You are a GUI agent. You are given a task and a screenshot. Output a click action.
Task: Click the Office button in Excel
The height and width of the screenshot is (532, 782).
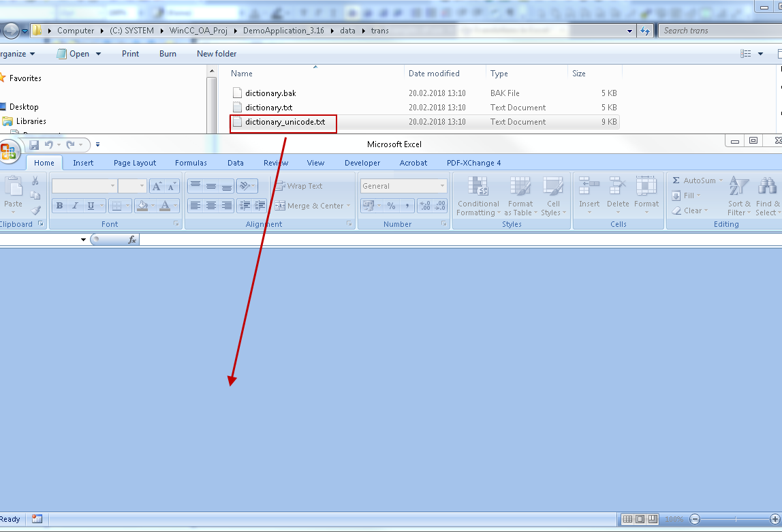coord(7,151)
